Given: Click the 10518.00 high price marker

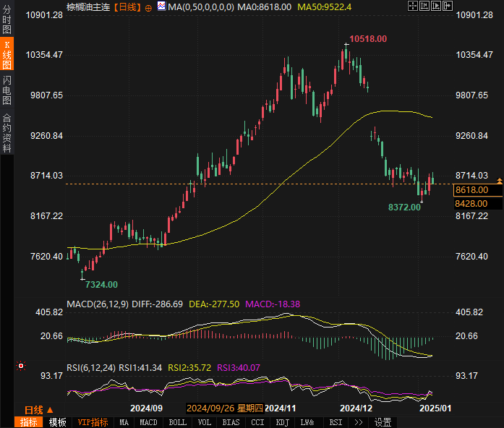Looking at the screenshot, I should [x=367, y=39].
